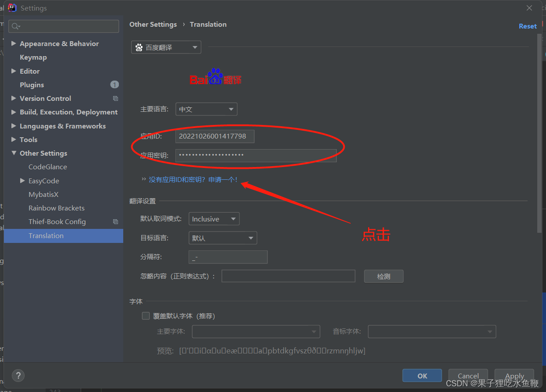This screenshot has height=392, width=546.
Task: Click the ignore content regex input field
Action: [x=288, y=276]
